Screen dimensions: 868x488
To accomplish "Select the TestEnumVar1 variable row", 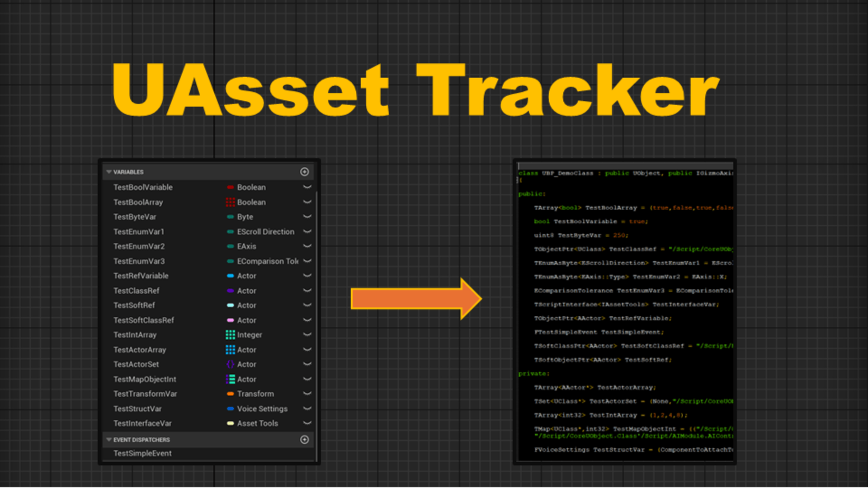I will click(209, 232).
